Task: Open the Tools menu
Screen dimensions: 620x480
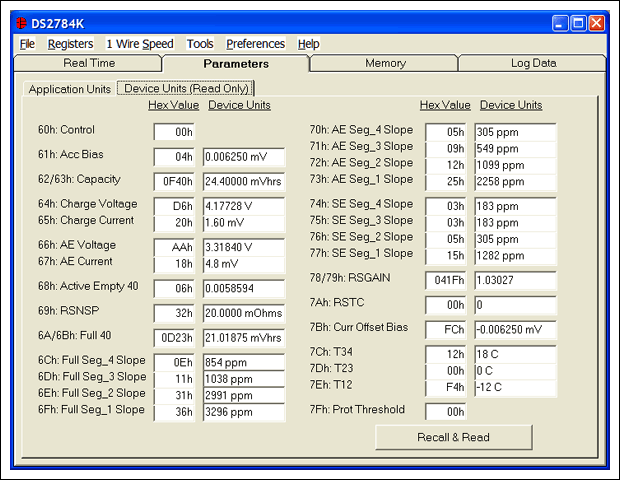Action: 200,44
